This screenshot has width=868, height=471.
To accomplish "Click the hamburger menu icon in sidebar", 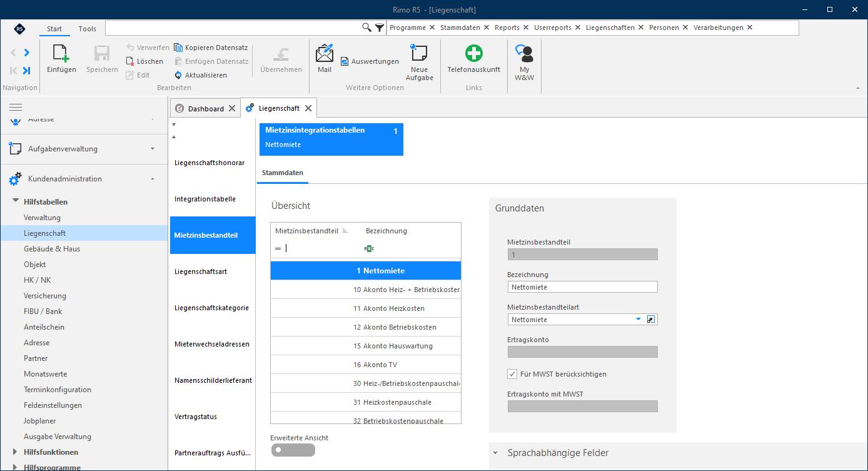I will [x=16, y=108].
